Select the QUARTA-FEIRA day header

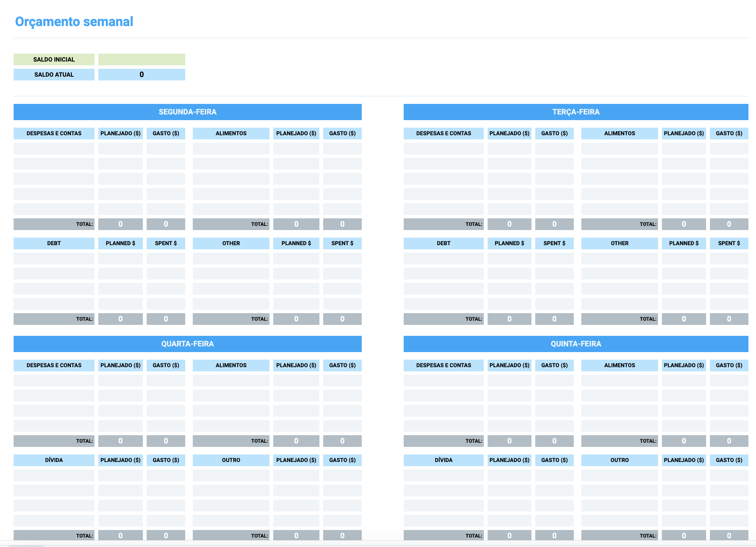pos(187,344)
